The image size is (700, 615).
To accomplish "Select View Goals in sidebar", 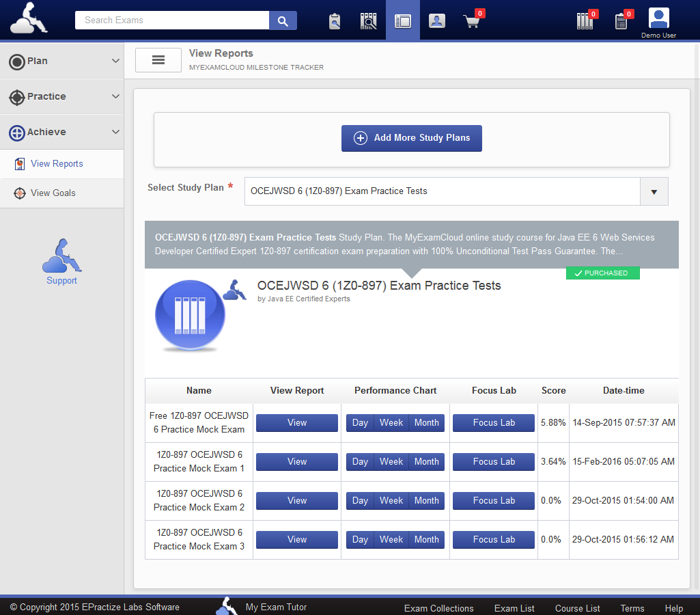I will click(x=53, y=193).
